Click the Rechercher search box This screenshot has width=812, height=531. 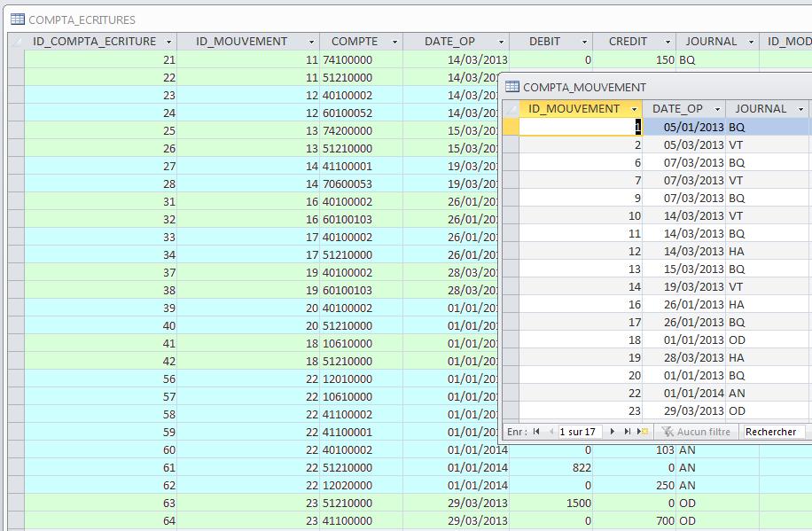coord(775,432)
